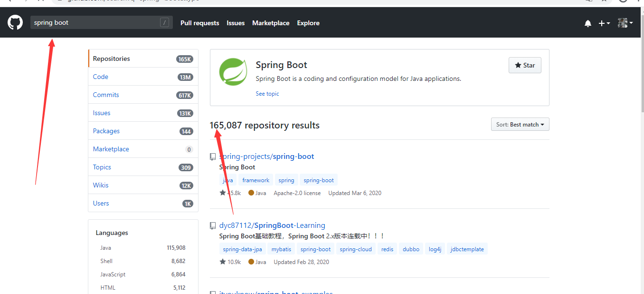
Task: Click the spring-cloud topic tag
Action: (356, 249)
